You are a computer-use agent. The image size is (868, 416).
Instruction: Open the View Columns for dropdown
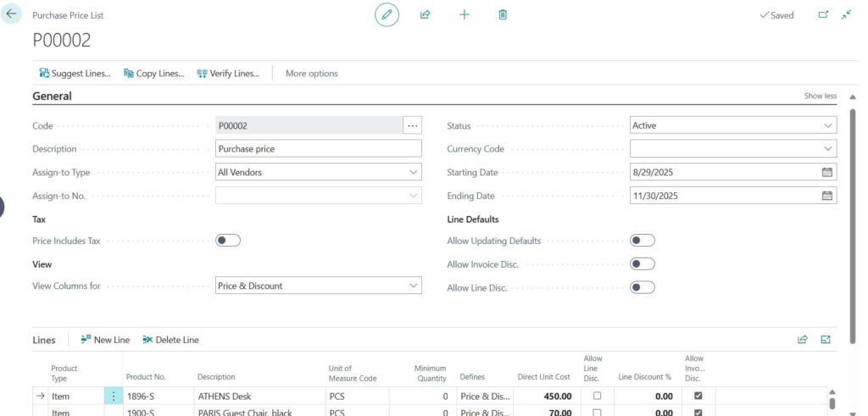click(413, 286)
